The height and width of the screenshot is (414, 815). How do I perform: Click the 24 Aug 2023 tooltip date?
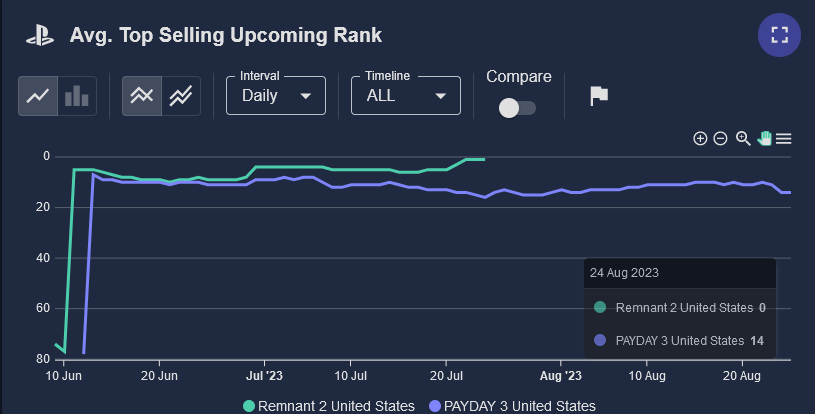coord(624,273)
